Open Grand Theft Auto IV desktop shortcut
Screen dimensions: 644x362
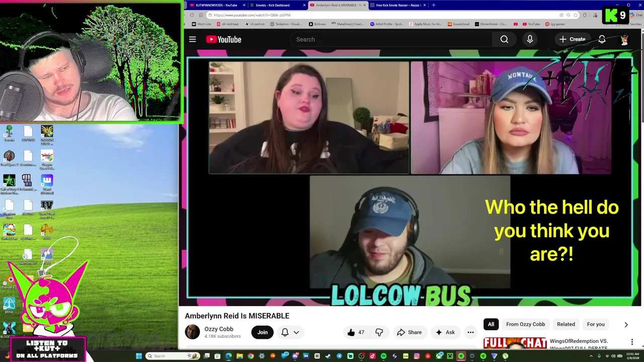(47, 209)
